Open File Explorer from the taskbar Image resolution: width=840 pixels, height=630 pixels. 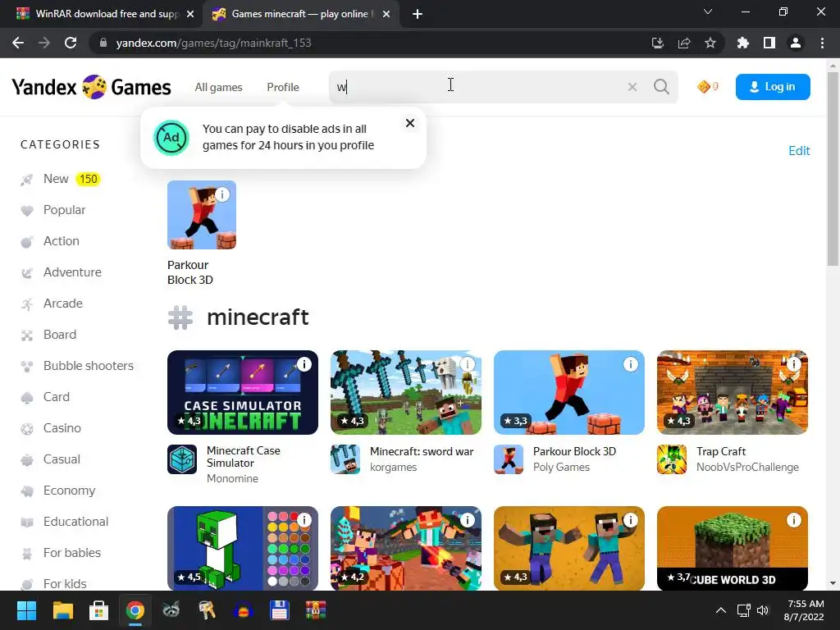click(62, 610)
